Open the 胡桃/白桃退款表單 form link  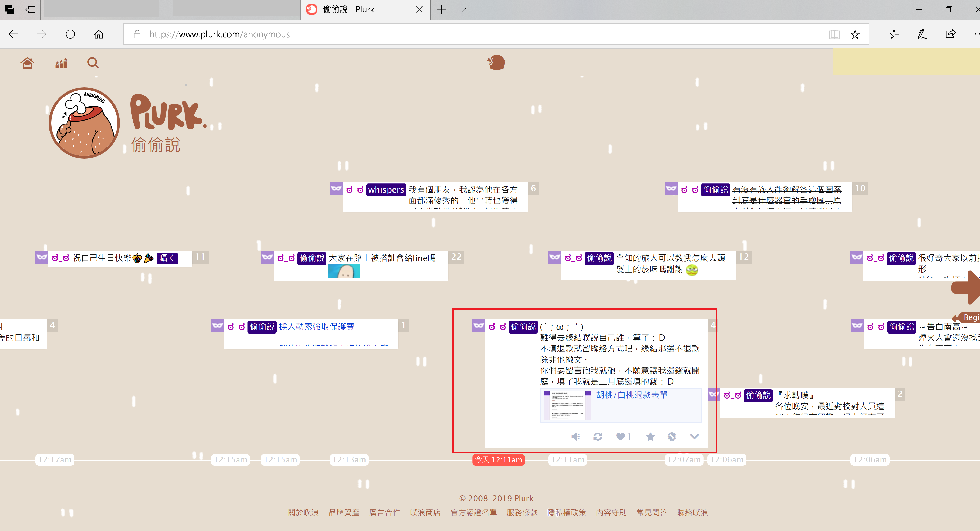click(x=632, y=395)
